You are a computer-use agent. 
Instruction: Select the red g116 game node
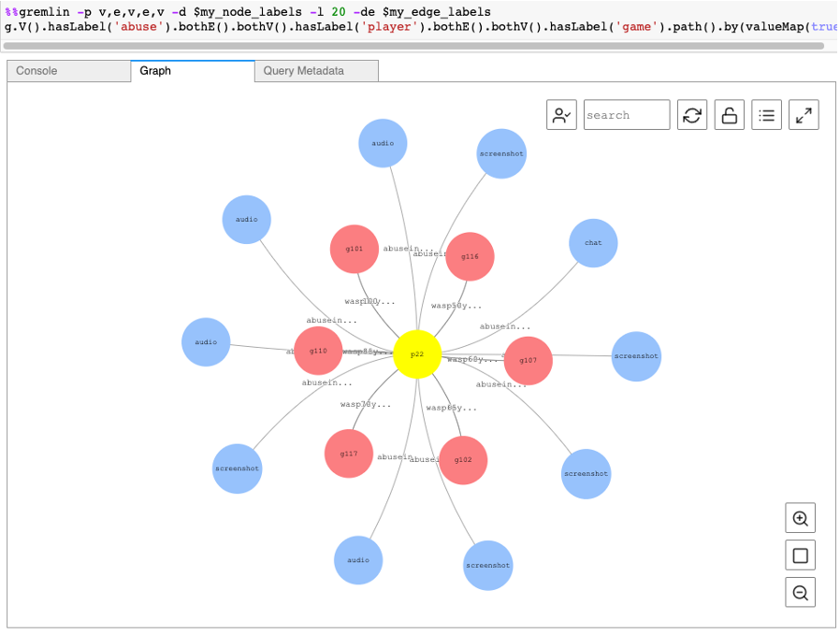[x=470, y=256]
